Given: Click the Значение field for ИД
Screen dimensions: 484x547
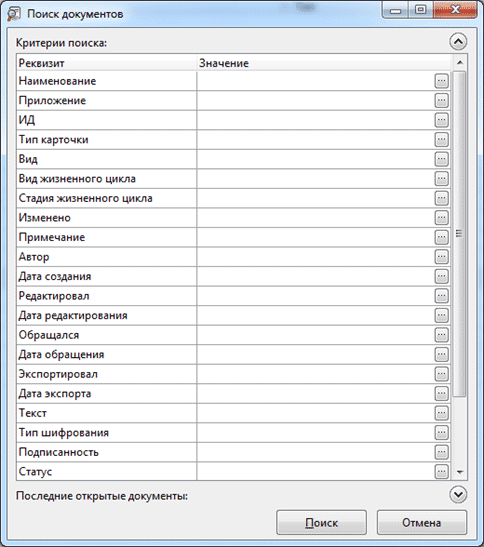Looking at the screenshot, I should (315, 120).
